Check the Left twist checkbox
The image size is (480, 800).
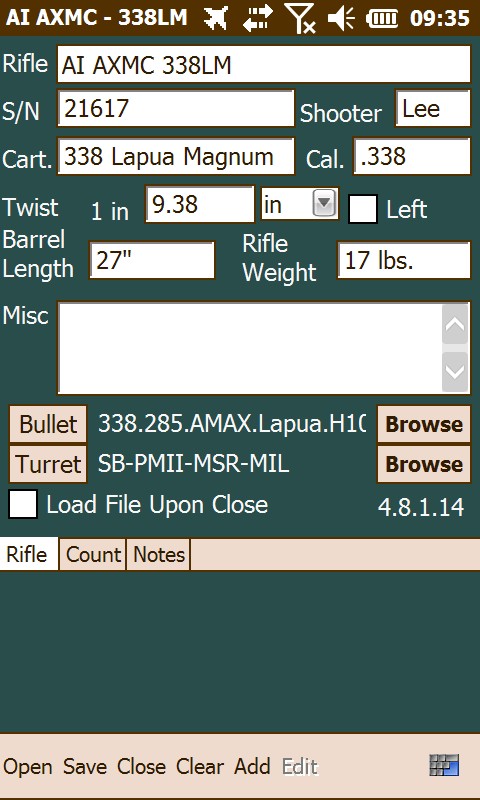point(363,209)
